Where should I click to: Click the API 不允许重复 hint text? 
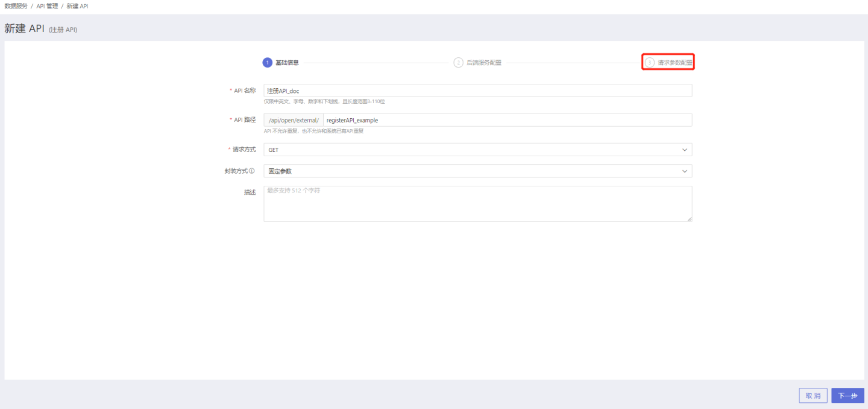tap(313, 131)
